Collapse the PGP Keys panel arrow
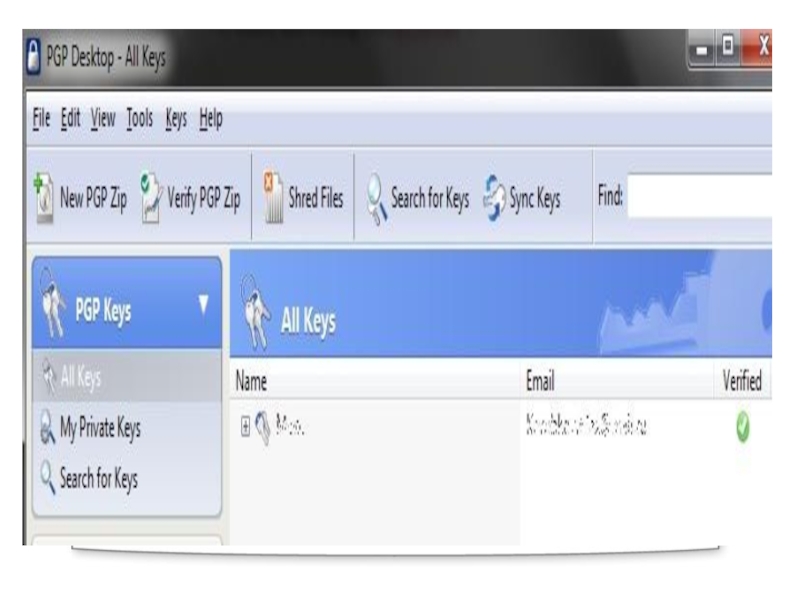 click(204, 305)
